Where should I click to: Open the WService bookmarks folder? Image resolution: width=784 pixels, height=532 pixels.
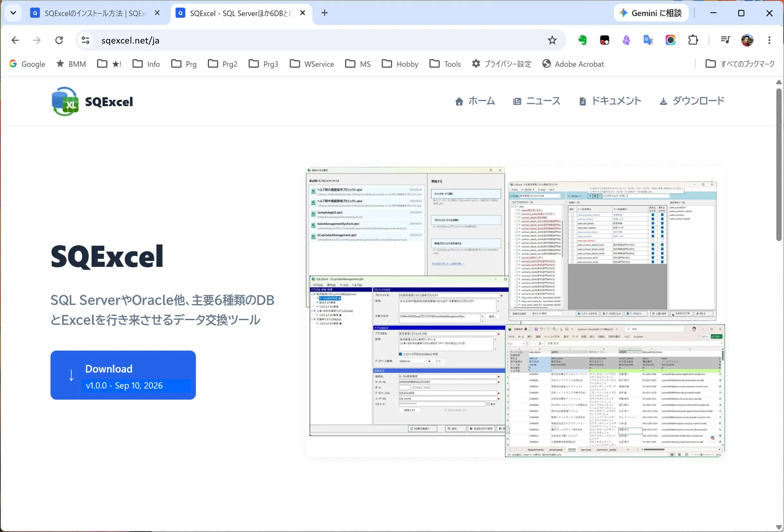pyautogui.click(x=312, y=64)
